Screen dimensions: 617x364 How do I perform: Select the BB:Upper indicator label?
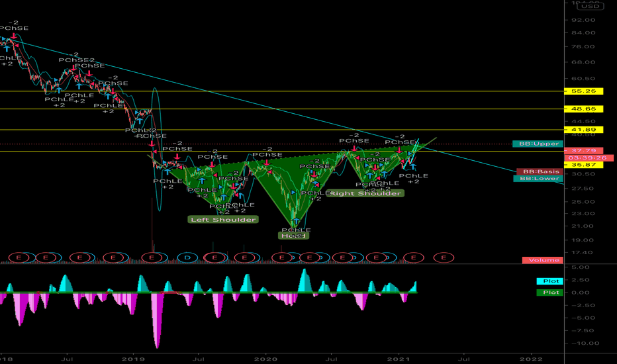(x=538, y=144)
